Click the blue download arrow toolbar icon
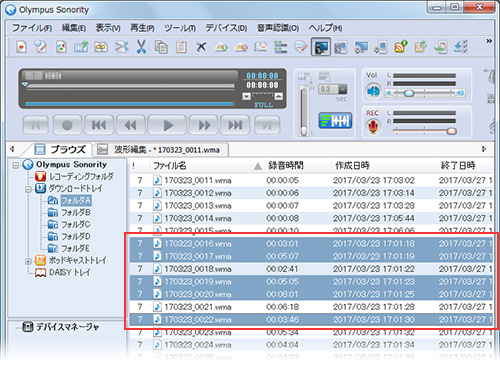This screenshot has width=500, height=365. tap(461, 47)
